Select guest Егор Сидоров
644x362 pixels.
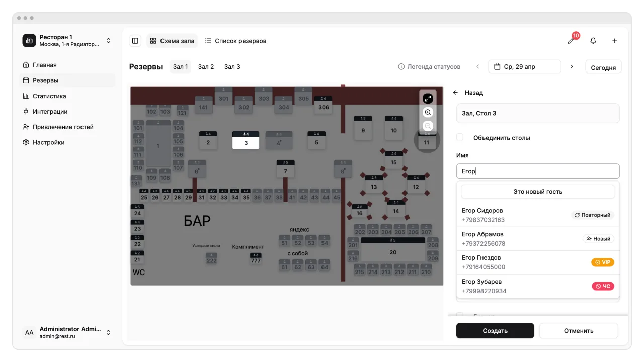538,215
